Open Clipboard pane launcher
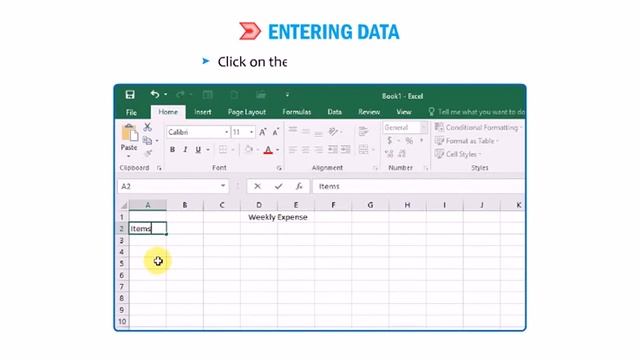Viewport: 640px width, 360px height. click(x=159, y=168)
